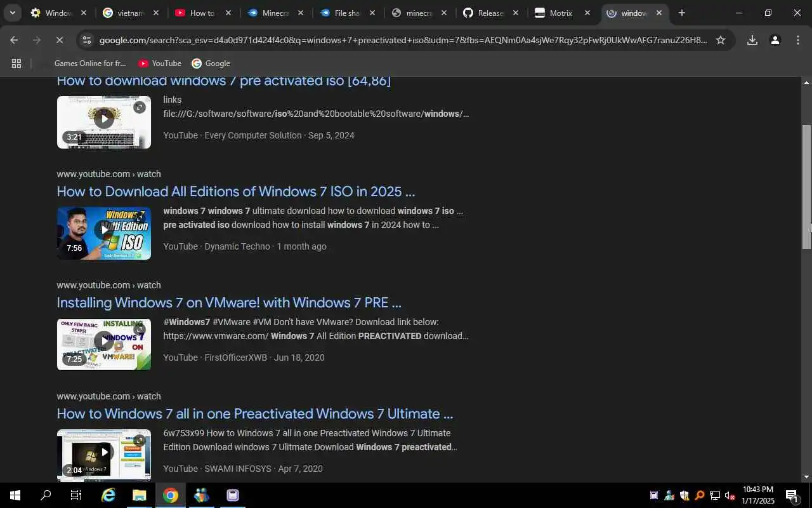Open Chrome downloads icon
Viewport: 812px width, 508px height.
(x=752, y=40)
